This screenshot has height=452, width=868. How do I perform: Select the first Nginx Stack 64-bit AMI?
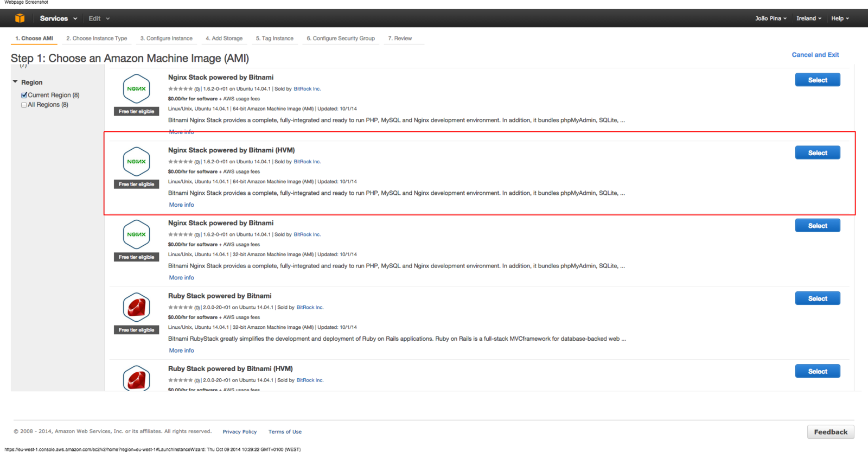pyautogui.click(x=818, y=80)
